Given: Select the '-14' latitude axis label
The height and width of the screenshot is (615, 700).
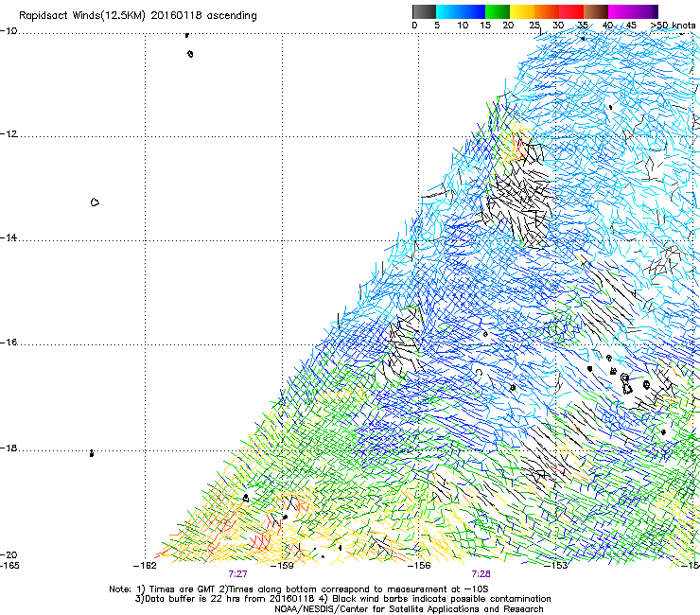Looking at the screenshot, I should 9,237.
